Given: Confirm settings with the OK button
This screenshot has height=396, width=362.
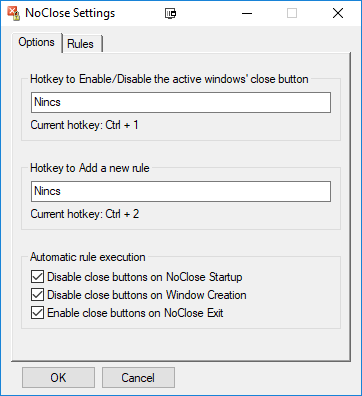Looking at the screenshot, I should click(x=58, y=378).
